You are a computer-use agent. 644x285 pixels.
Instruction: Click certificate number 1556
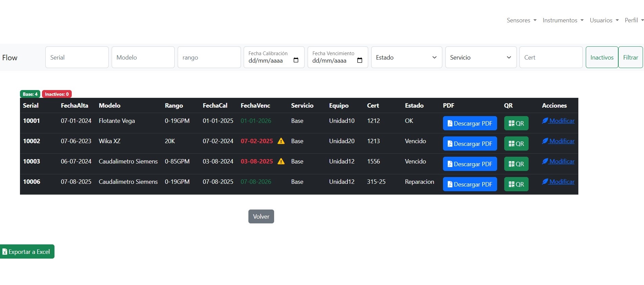(x=374, y=161)
